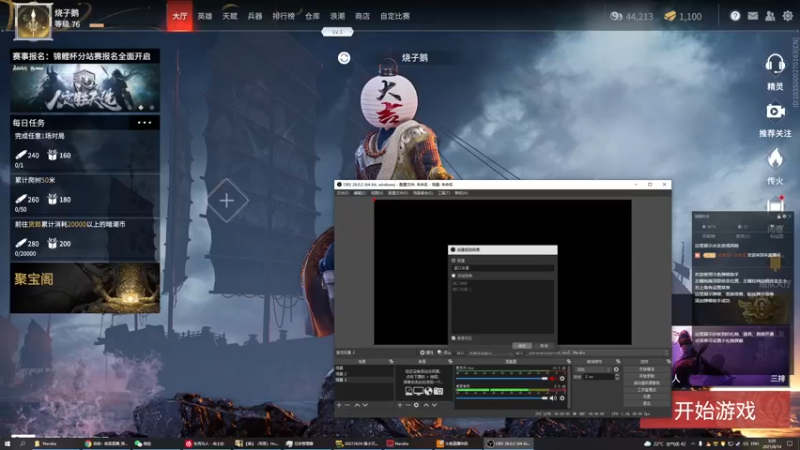The image size is (800, 450).
Task: Click the refresh icon beside character name
Action: pos(344,58)
